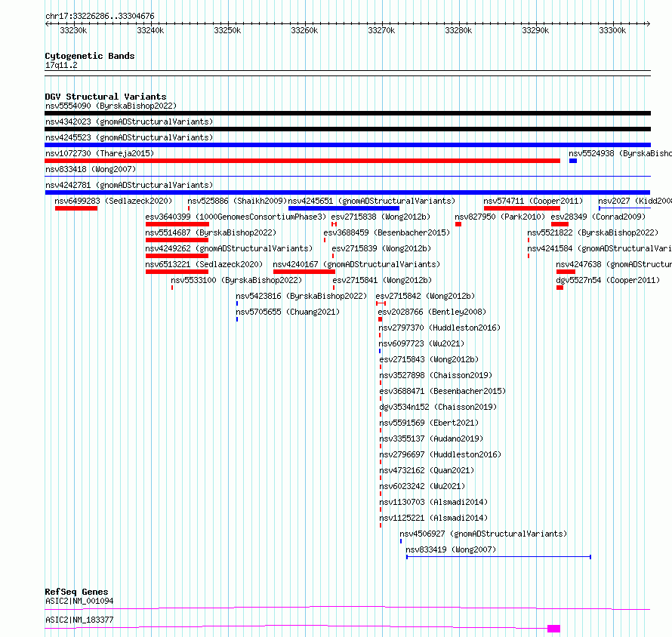Click the 33290k ruler position

tap(535, 30)
